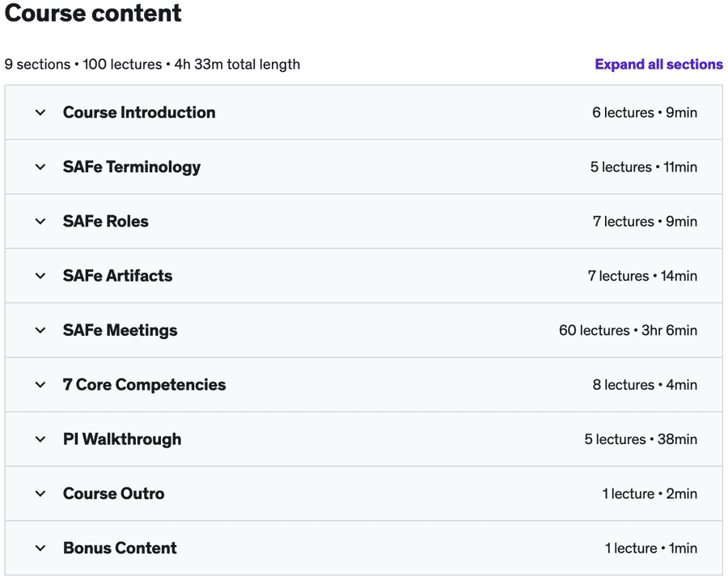The height and width of the screenshot is (580, 728).
Task: Click the SAFe Artifacts section title
Action: (117, 276)
